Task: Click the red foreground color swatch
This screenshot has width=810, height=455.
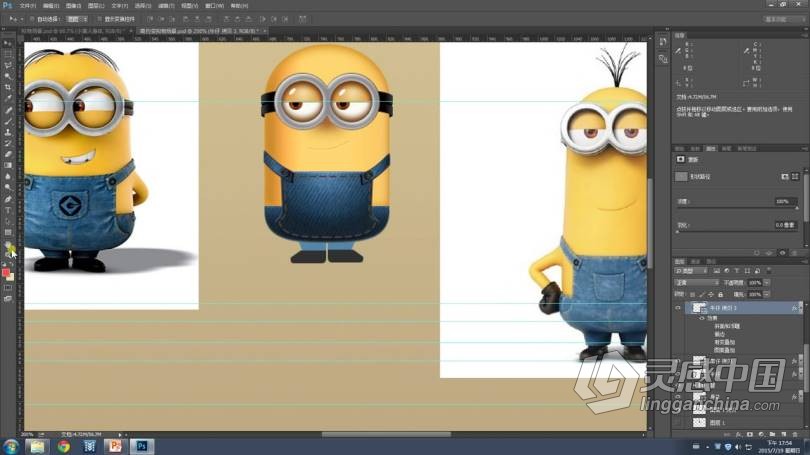Action: click(6, 272)
